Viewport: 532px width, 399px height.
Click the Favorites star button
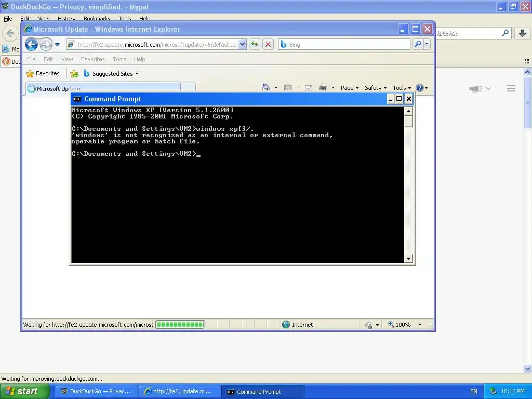43,73
